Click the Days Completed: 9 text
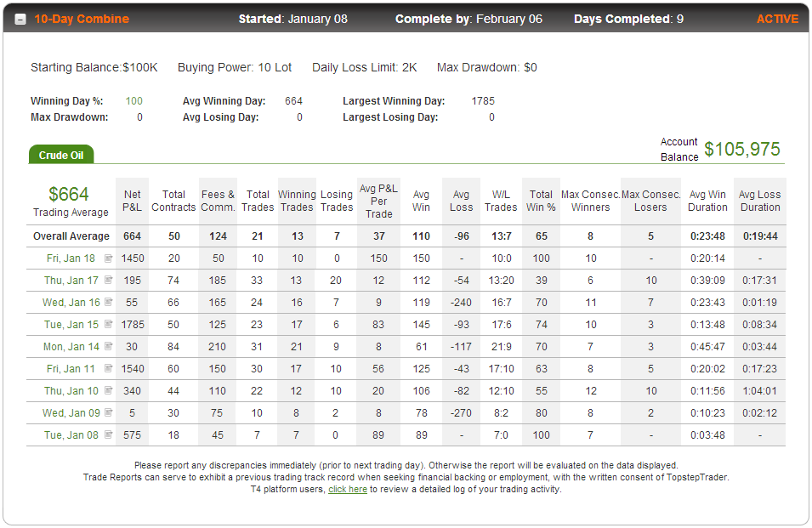812x528 pixels. 628,20
